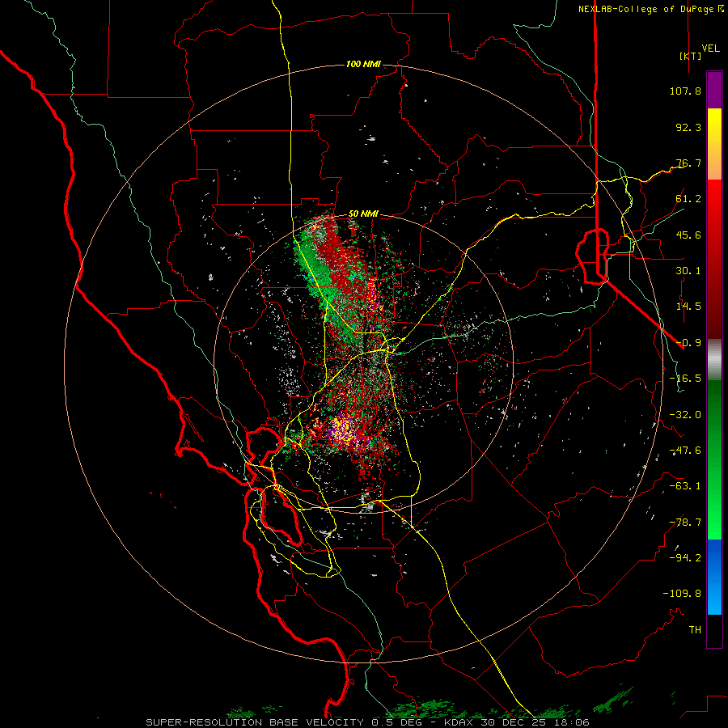Pick the black TH segment of the scale
Image resolution: width=728 pixels, height=728 pixels.
pyautogui.click(x=714, y=630)
